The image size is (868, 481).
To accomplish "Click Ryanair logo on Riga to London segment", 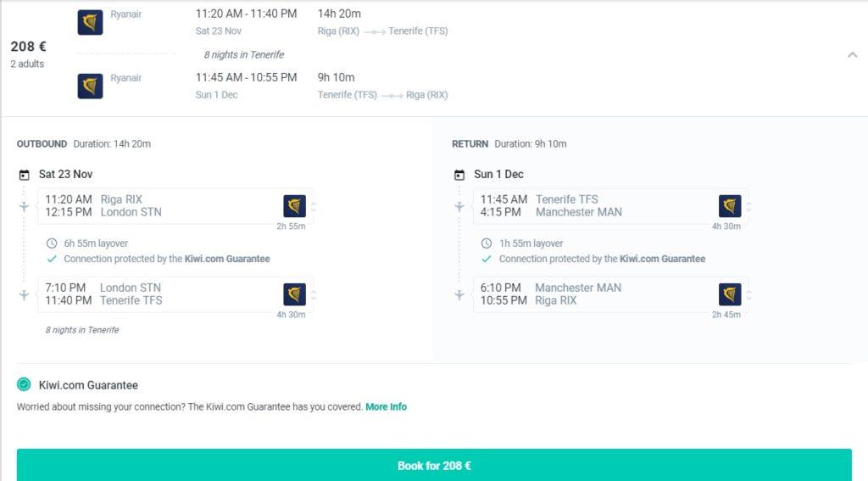I will click(294, 206).
